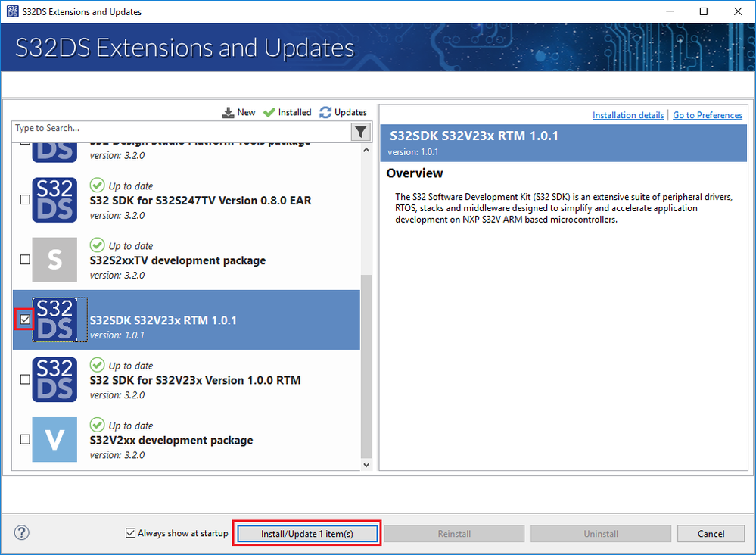756x555 pixels.
Task: Show Installed packages filter
Action: click(288, 112)
